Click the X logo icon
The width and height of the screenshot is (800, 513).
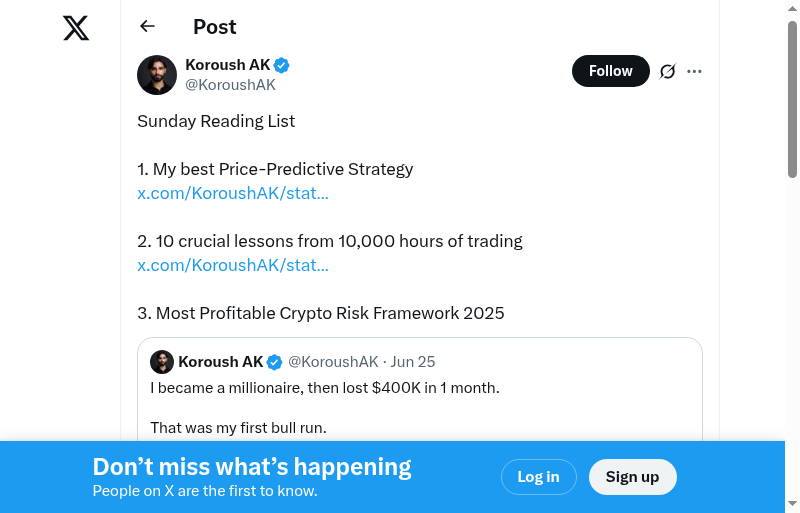(76, 28)
